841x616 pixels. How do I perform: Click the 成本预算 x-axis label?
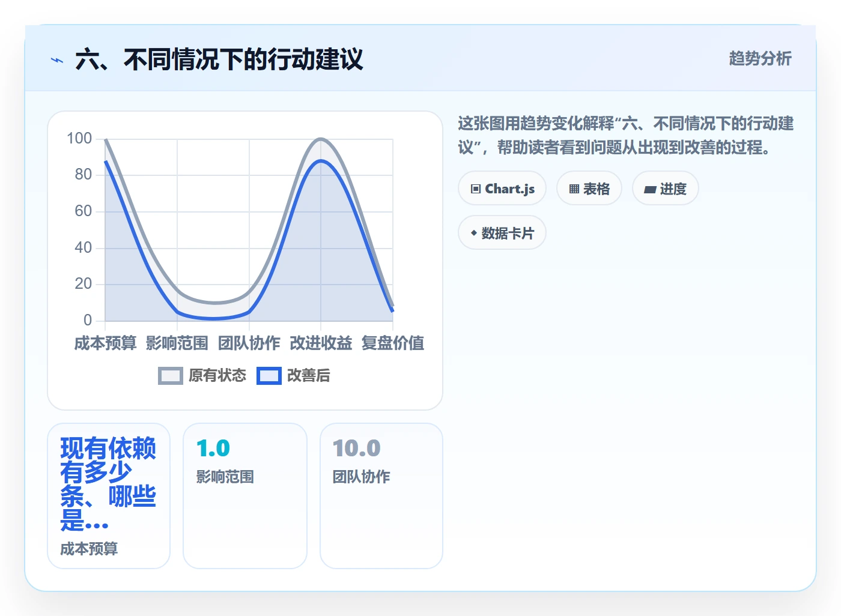(x=105, y=343)
